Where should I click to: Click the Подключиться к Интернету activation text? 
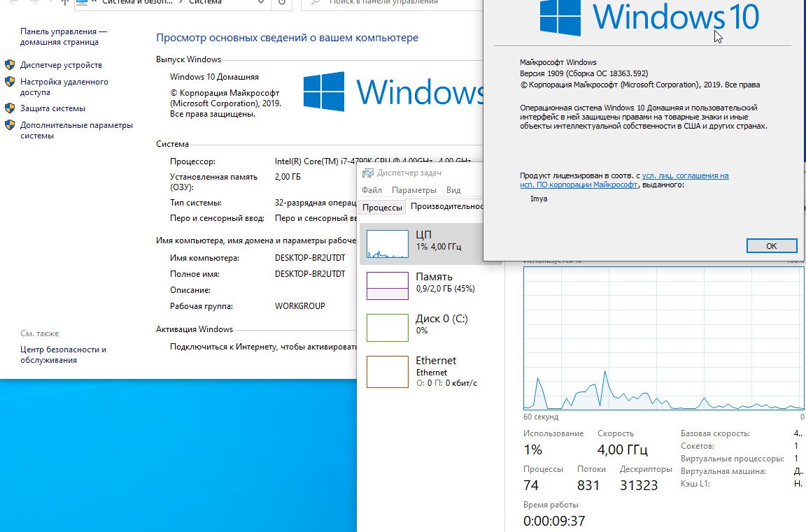click(x=263, y=347)
